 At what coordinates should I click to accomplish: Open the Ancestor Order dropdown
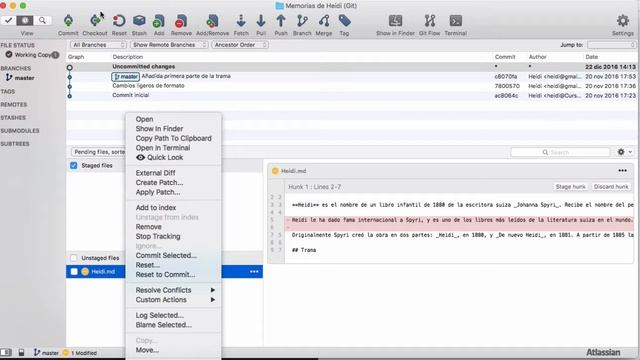click(240, 45)
